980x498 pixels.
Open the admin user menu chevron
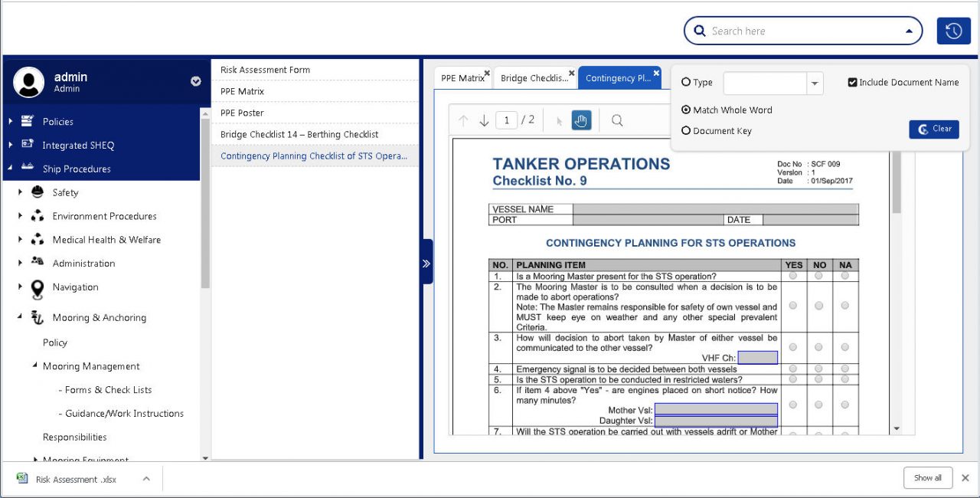pyautogui.click(x=196, y=81)
